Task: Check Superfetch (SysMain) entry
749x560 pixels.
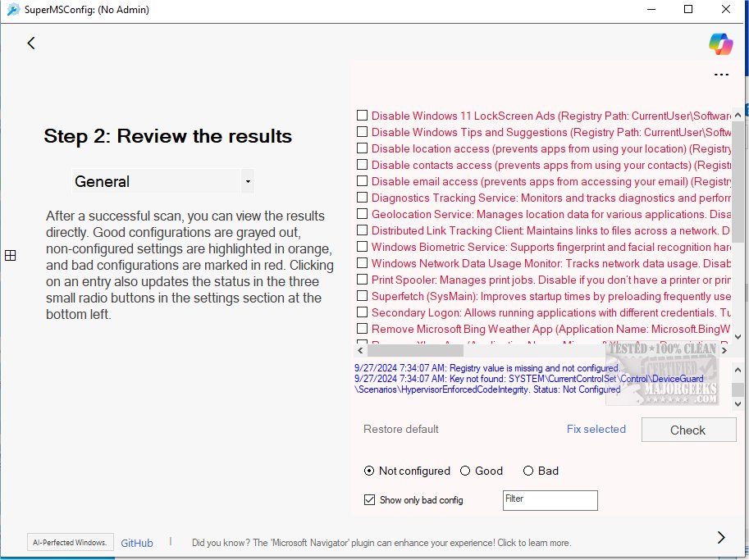Action: 362,295
